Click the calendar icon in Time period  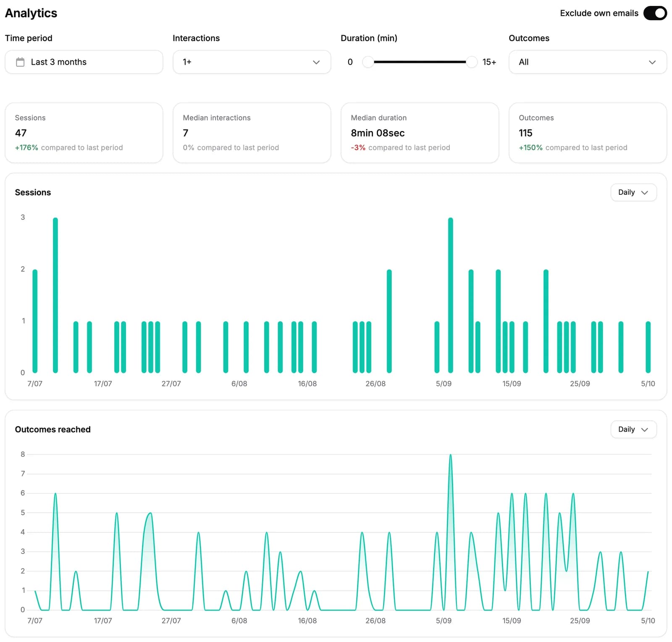20,62
